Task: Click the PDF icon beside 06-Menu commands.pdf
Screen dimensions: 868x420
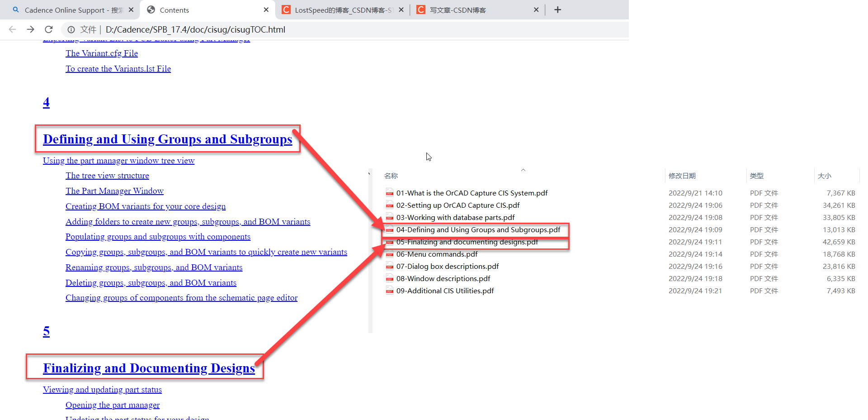Action: point(390,254)
